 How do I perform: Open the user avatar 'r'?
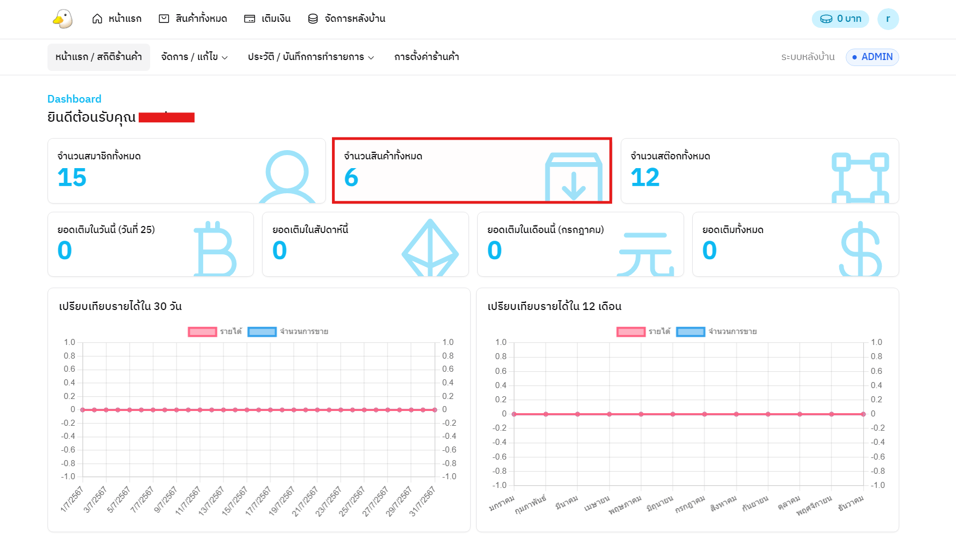point(888,19)
